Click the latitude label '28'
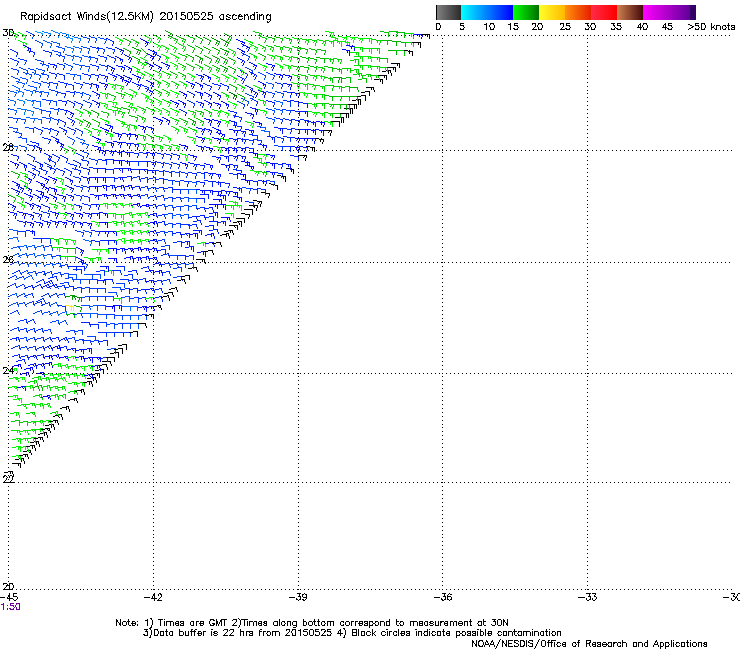The height and width of the screenshot is (650, 740). [8, 148]
